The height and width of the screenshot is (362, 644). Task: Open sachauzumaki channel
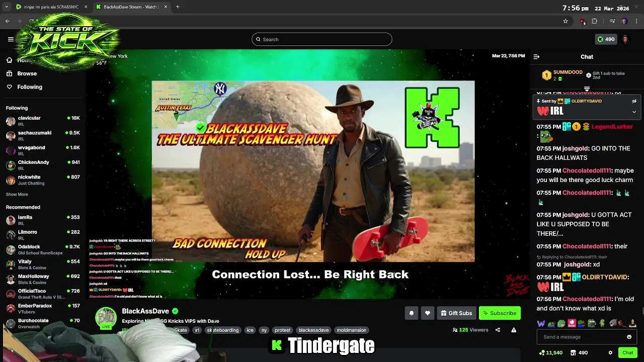(x=43, y=136)
